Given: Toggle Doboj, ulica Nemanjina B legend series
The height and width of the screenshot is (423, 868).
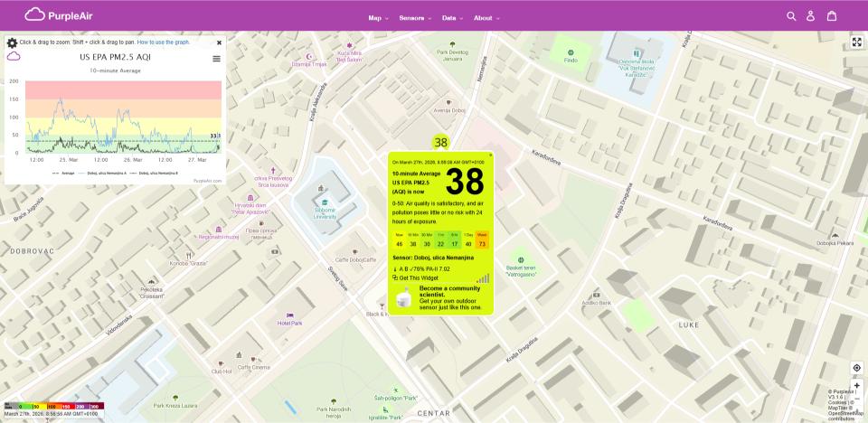Looking at the screenshot, I should click(x=154, y=174).
